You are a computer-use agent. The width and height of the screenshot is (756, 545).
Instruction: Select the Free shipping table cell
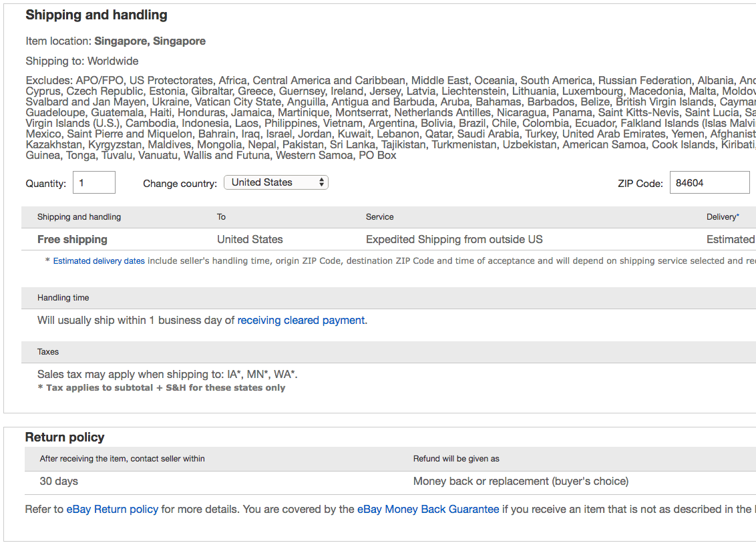click(x=72, y=239)
